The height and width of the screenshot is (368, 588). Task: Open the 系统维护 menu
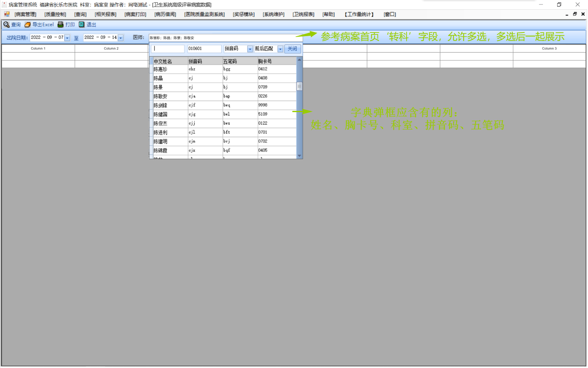pos(274,15)
